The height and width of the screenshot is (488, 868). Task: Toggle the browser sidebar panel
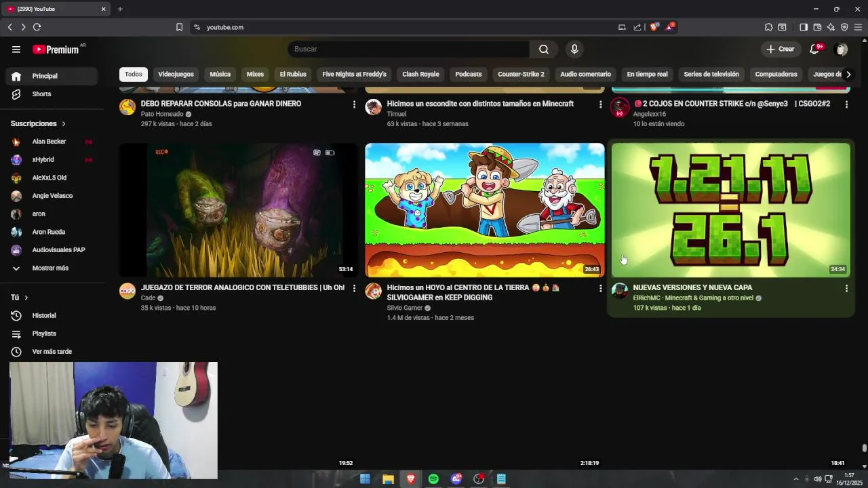(804, 27)
